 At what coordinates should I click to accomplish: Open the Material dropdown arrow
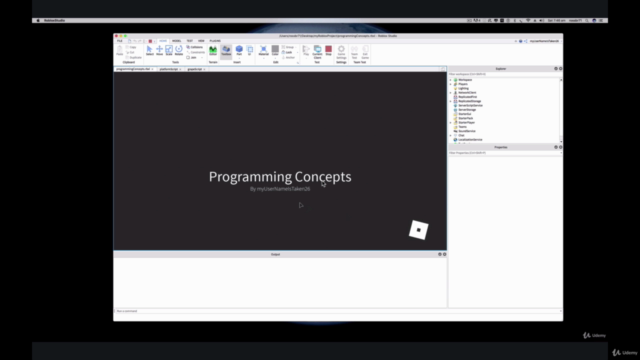click(x=264, y=58)
